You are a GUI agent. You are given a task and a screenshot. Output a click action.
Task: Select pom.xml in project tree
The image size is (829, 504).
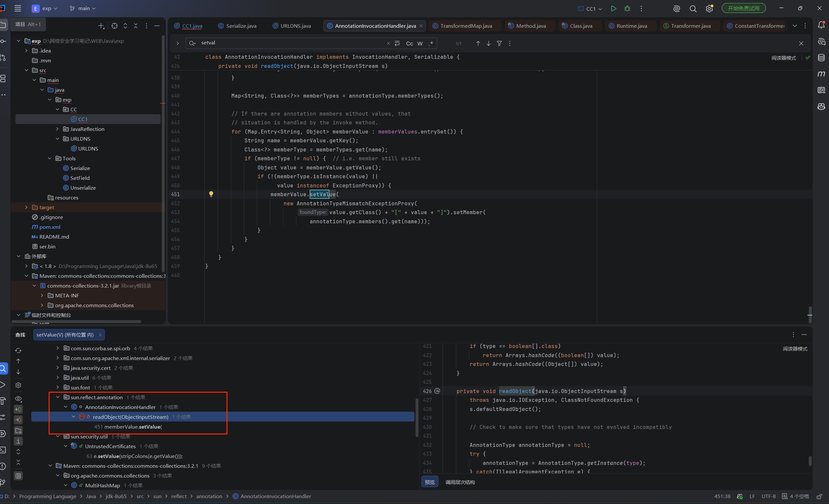coord(50,227)
